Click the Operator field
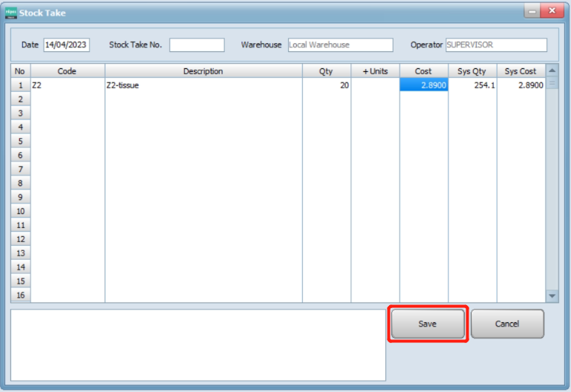 (496, 45)
